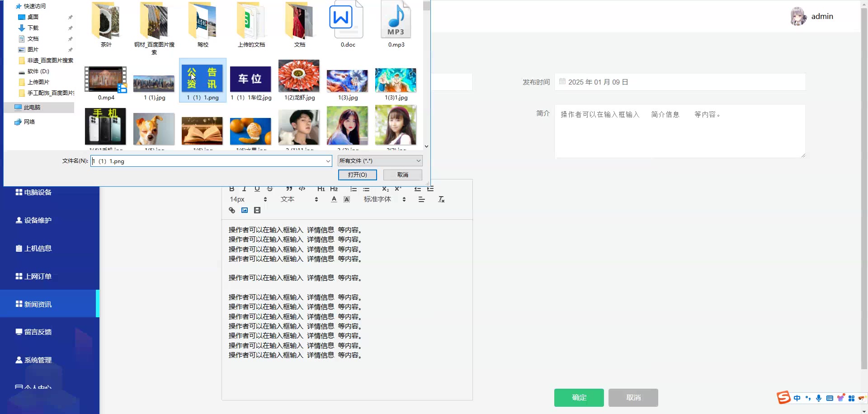Image resolution: width=868 pixels, height=414 pixels.
Task: Toggle bold formatting in the editor
Action: [x=232, y=189]
